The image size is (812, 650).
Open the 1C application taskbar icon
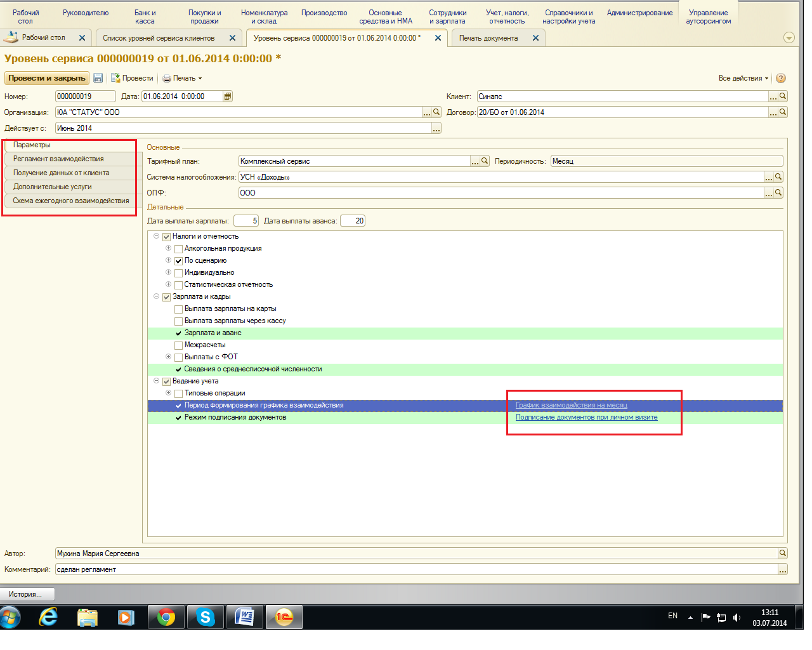click(284, 617)
